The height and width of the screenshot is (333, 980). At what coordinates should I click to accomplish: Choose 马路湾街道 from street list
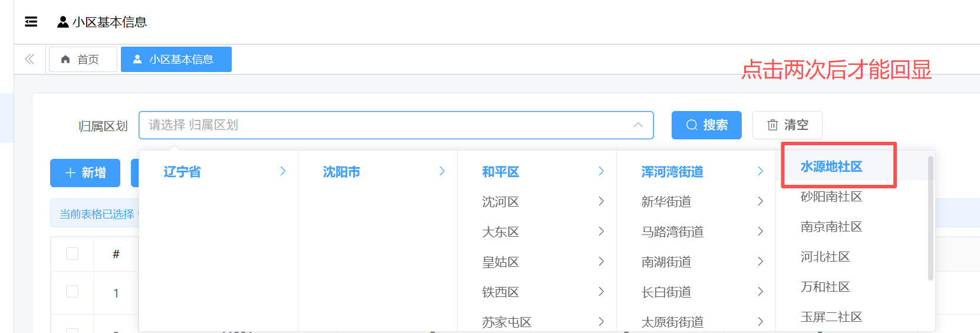672,232
